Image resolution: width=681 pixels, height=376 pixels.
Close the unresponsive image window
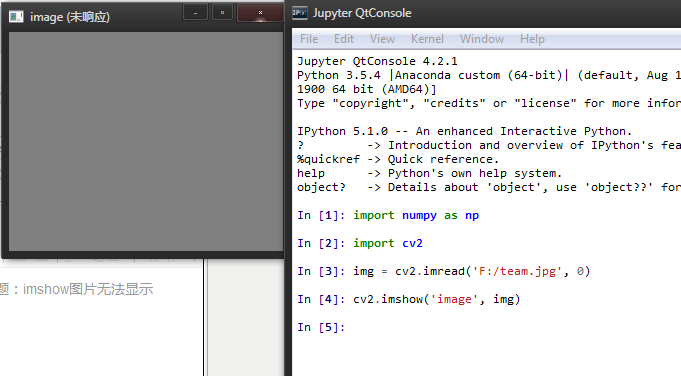pos(260,13)
